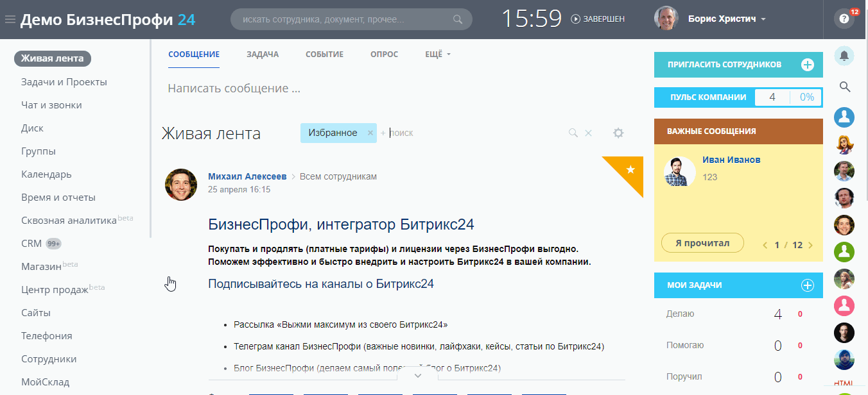Screen dimensions: 868x395
Task: Open the help question mark icon
Action: (x=844, y=19)
